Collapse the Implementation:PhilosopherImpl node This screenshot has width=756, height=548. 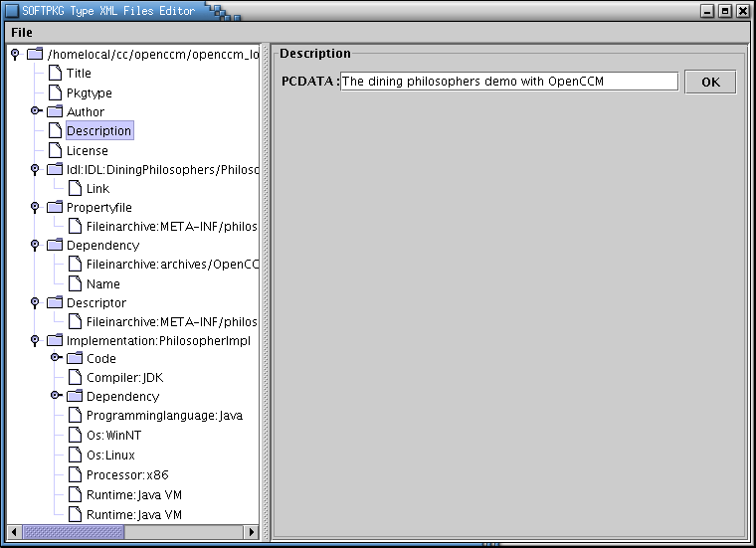pos(35,340)
